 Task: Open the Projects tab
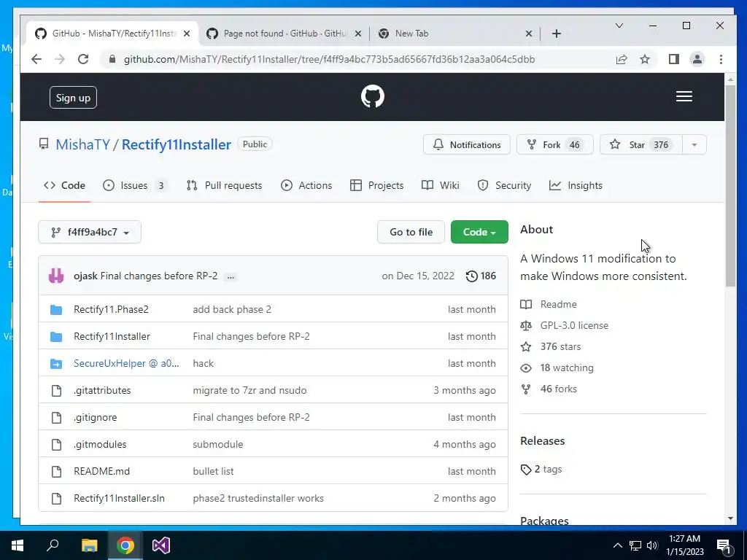(376, 186)
